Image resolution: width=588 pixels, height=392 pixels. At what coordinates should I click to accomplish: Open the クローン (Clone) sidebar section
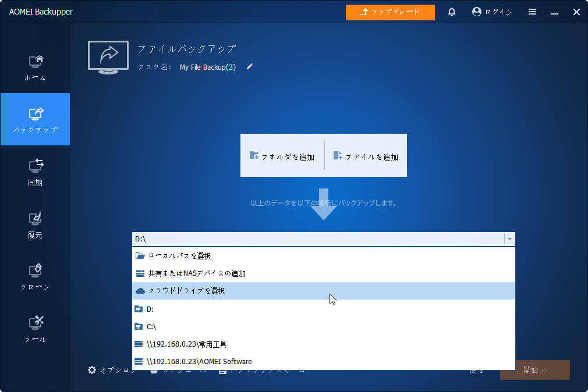point(36,277)
